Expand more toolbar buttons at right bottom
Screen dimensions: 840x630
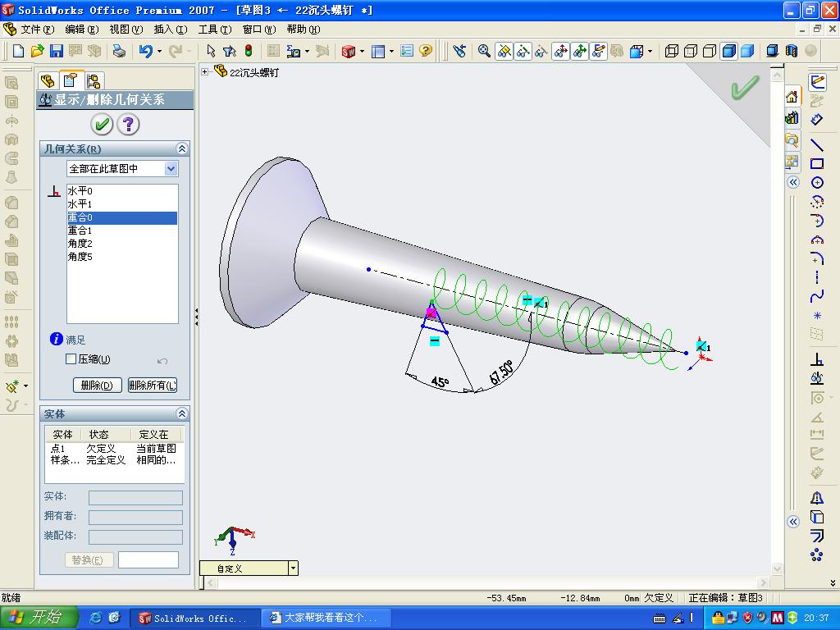coord(833,583)
